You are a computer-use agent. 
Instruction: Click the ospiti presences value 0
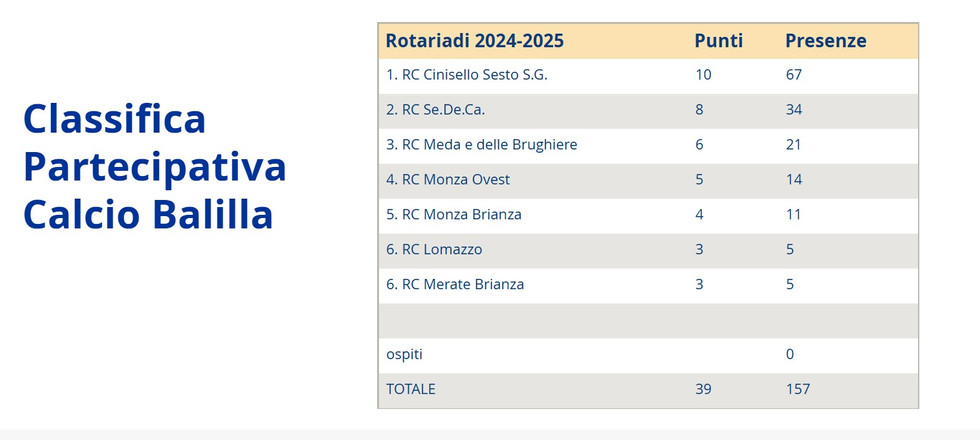790,355
